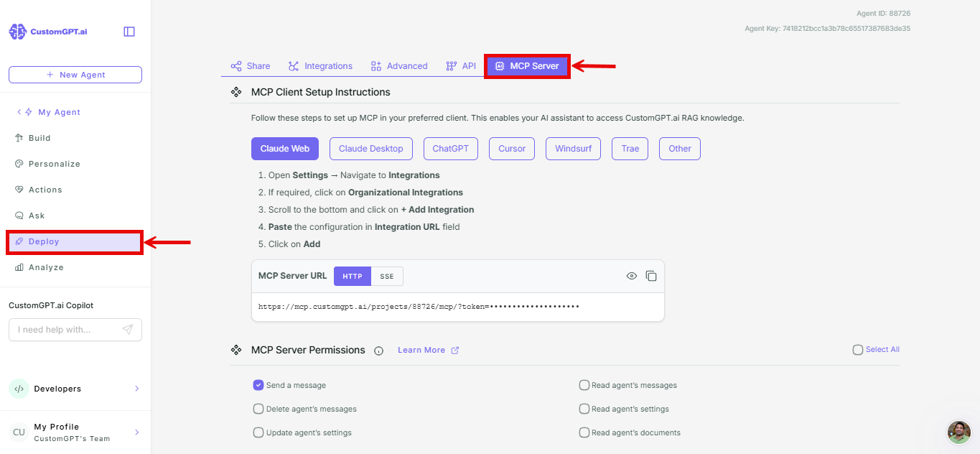This screenshot has width=980, height=454.
Task: Click the MCP Server tab chip icon
Action: (x=500, y=66)
